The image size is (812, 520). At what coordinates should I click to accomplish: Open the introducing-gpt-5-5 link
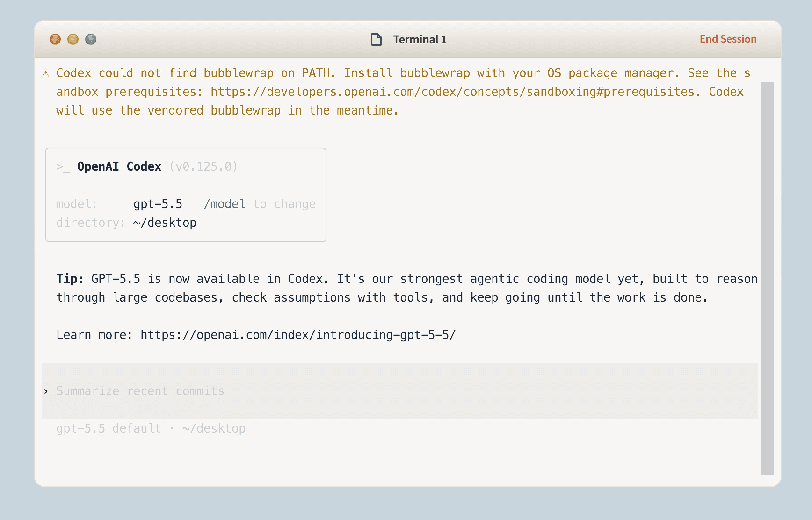coord(298,335)
